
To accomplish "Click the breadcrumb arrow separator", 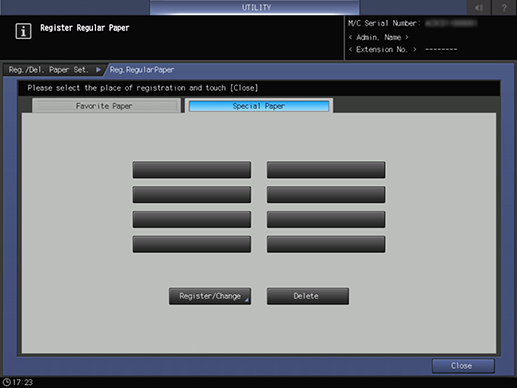I will point(98,70).
